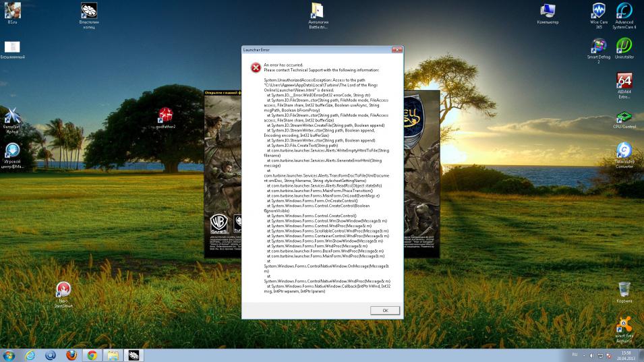Click the red error icon in the dialog
The width and height of the screenshot is (644, 362).
pos(256,67)
